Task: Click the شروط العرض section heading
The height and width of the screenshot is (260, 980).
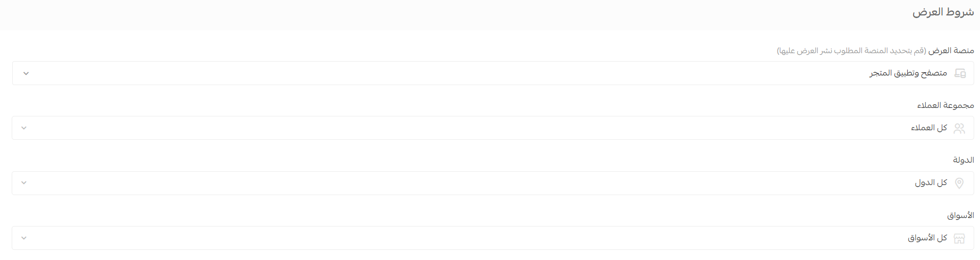Action: (x=943, y=12)
